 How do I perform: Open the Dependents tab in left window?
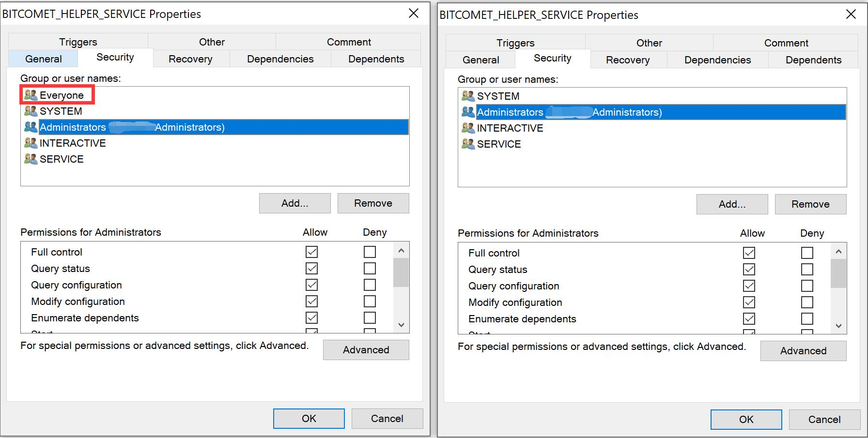click(x=376, y=59)
